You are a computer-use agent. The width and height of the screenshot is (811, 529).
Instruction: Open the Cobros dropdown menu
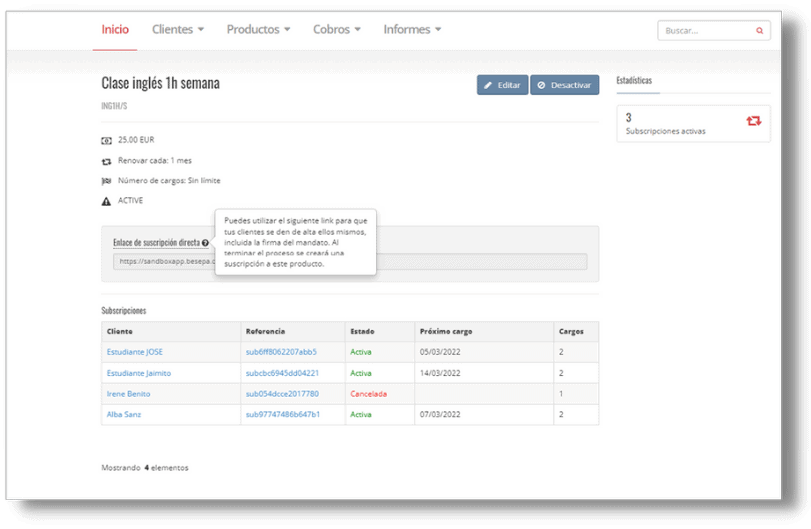pyautogui.click(x=337, y=29)
